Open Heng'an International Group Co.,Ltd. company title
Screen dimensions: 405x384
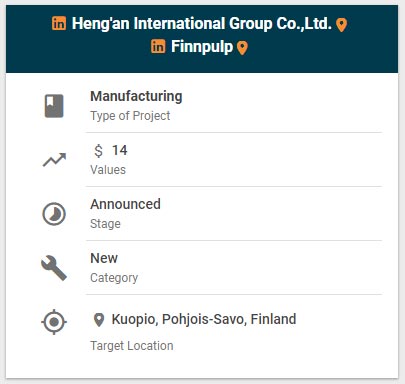(x=202, y=23)
